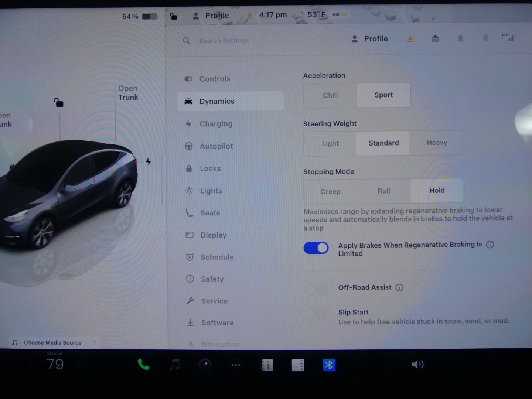Open Profile dropdown in settings header

369,39
